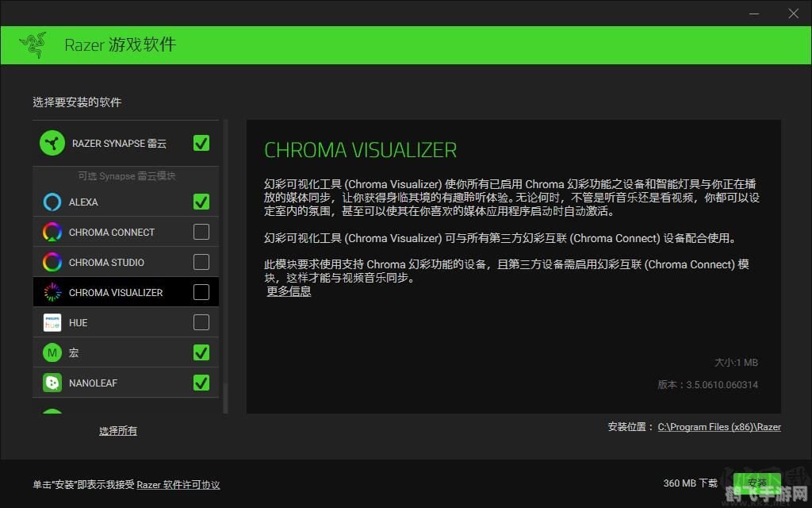Click the Alexa module icon
The image size is (812, 508).
point(52,202)
